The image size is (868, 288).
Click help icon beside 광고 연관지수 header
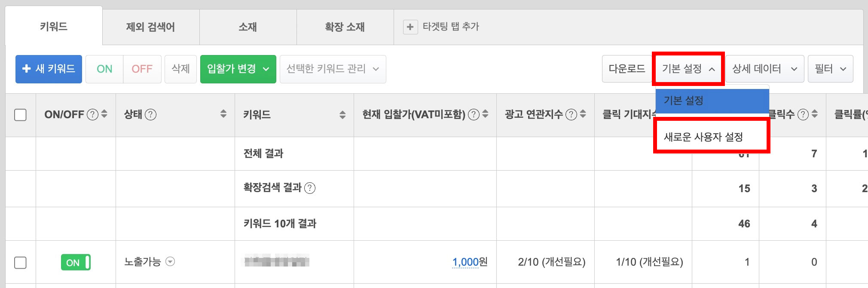click(x=571, y=115)
